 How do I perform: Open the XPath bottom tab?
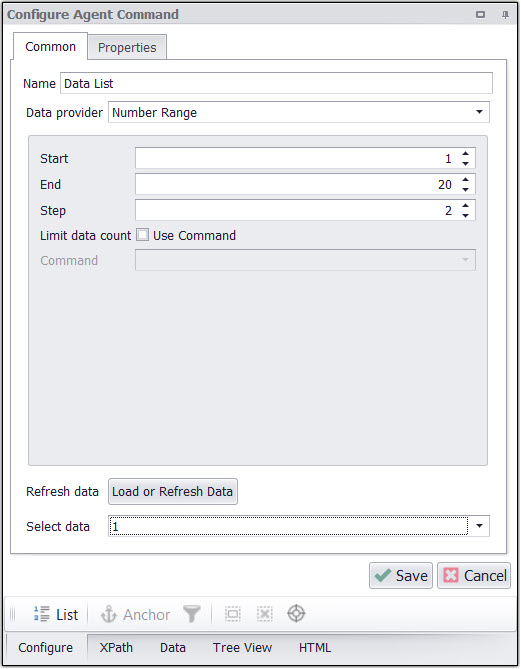click(116, 648)
